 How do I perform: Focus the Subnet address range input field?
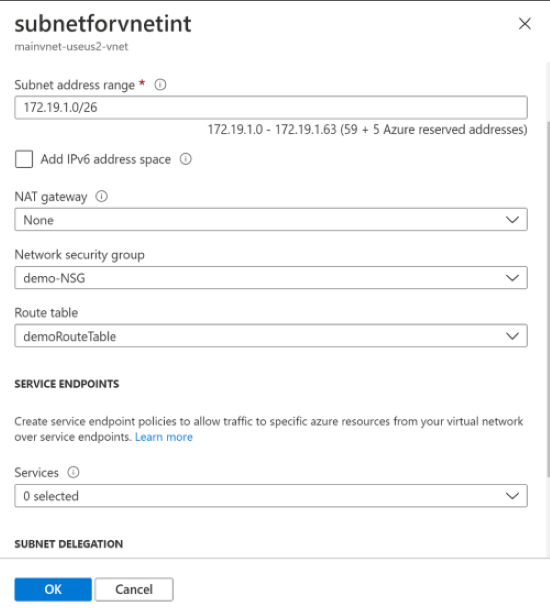271,107
